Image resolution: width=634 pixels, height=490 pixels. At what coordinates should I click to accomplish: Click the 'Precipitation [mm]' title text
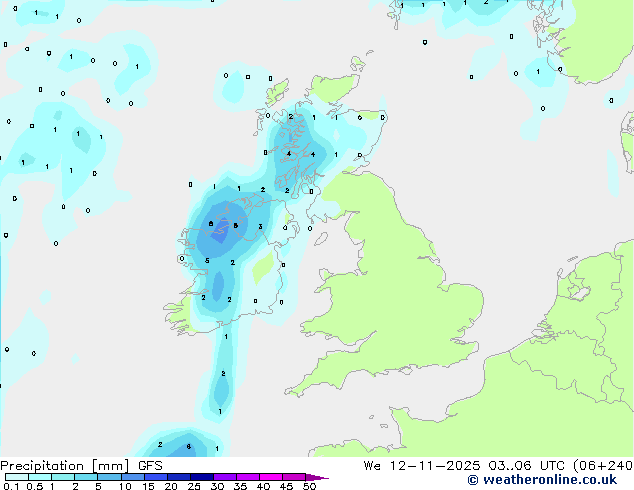pyautogui.click(x=65, y=466)
